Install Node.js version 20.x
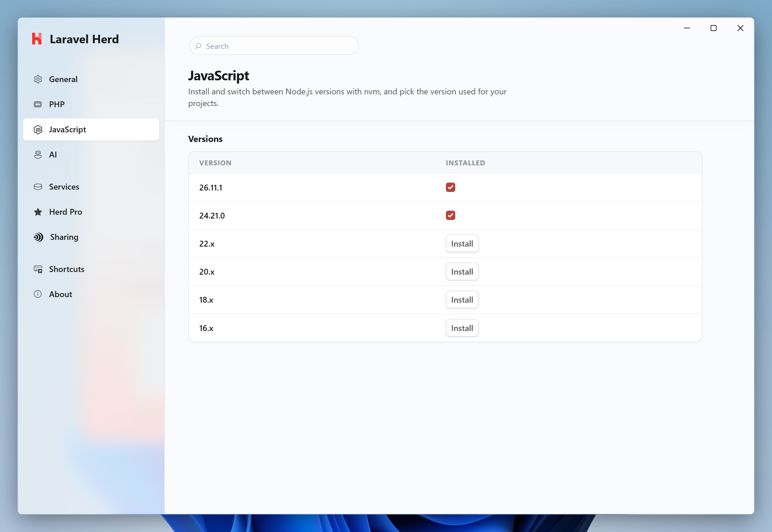Image resolution: width=772 pixels, height=532 pixels. pos(462,272)
